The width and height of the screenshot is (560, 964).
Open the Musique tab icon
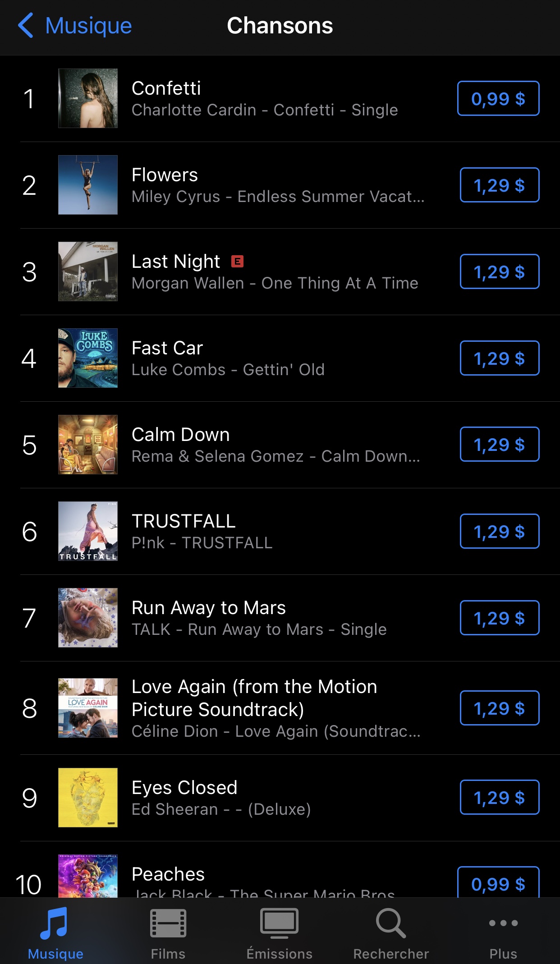55,924
